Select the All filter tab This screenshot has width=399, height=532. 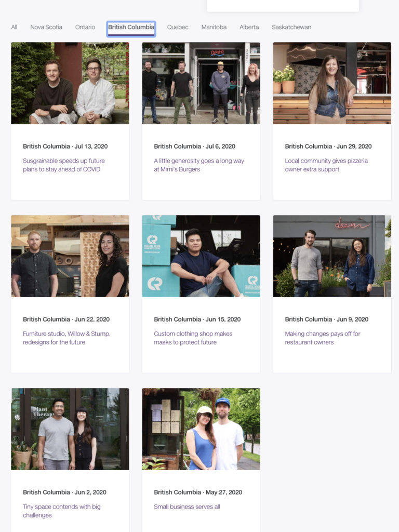(x=14, y=27)
